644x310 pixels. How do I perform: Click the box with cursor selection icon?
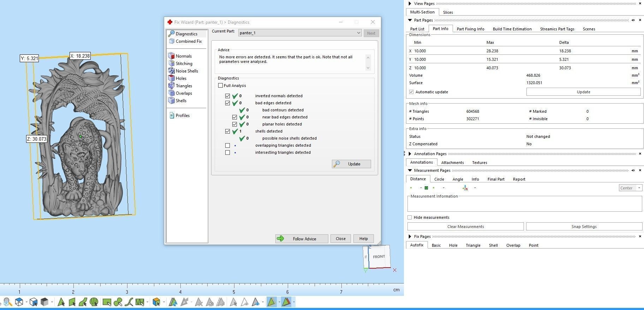click(34, 302)
